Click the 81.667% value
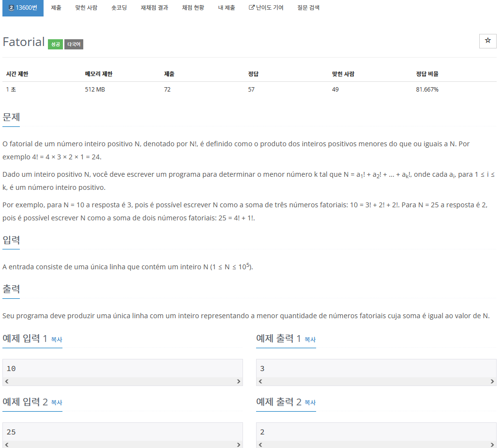This screenshot has height=448, width=502. pos(427,89)
